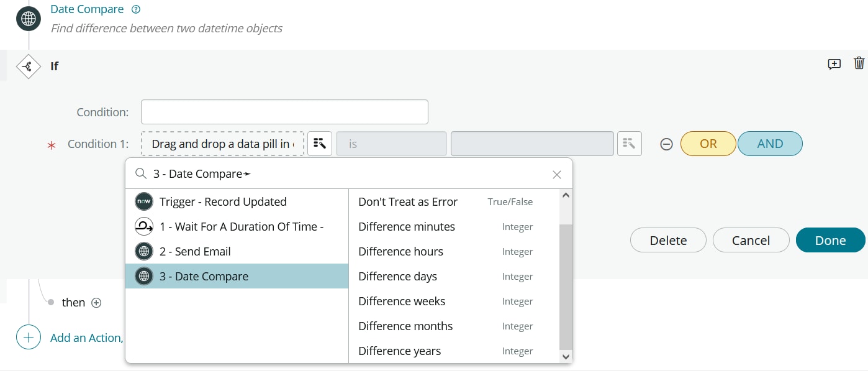868x373 pixels.
Task: Click the help icon next to Date Compare
Action: (137, 9)
